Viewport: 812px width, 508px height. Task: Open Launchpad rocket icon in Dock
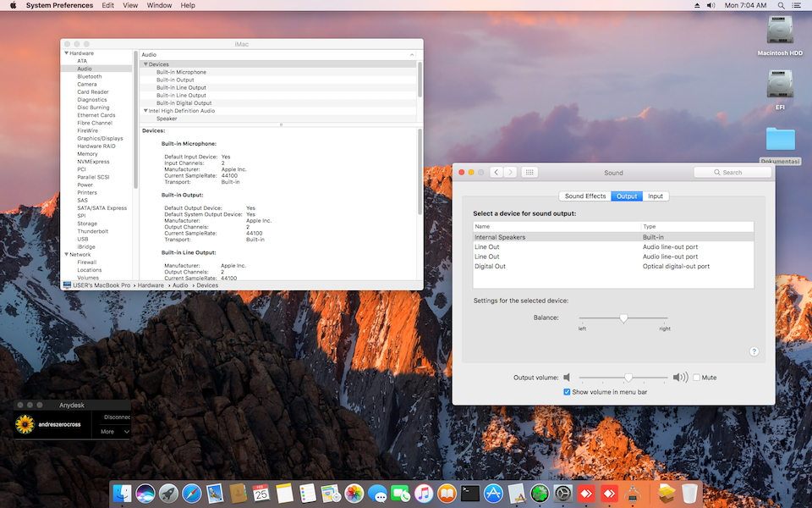point(168,494)
